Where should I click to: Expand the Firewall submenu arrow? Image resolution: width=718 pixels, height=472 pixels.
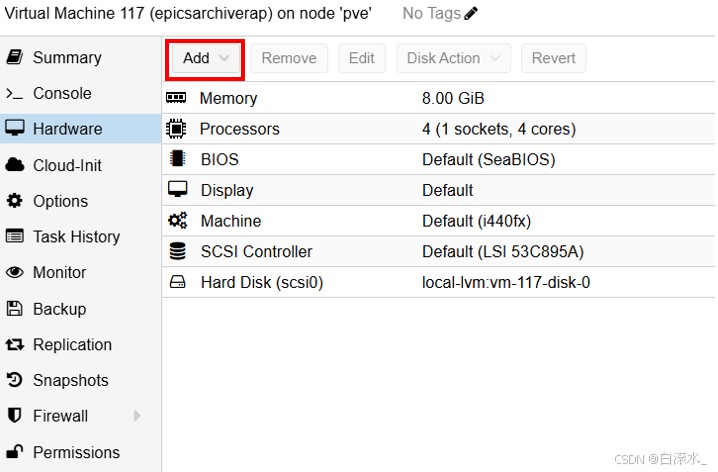[x=137, y=416]
